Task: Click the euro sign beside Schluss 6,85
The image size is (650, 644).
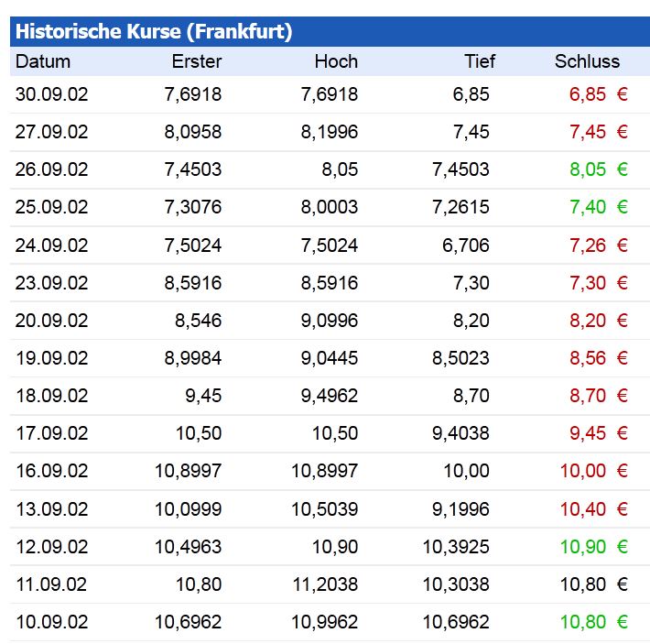Action: click(x=623, y=94)
